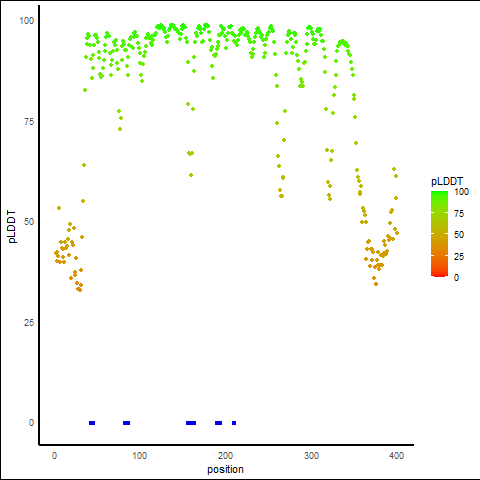Image resolution: width=480 pixels, height=480 pixels.
Task: Click the legend label 0
Action: (456, 278)
